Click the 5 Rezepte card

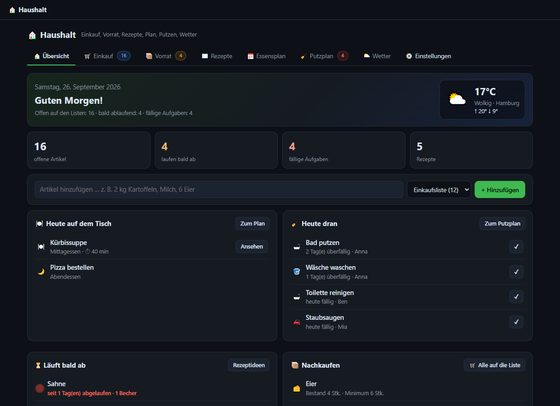click(x=471, y=150)
